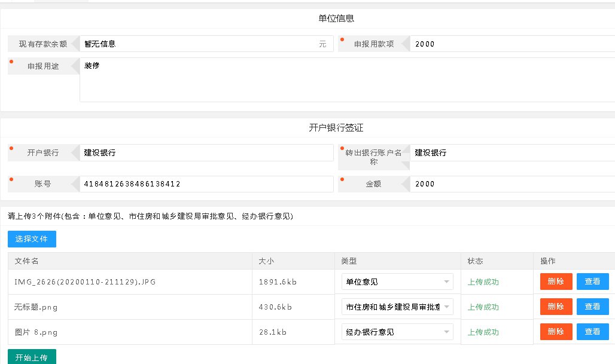Viewport: 615px width, 364px height.
Task: Delete the IMG_2626 JPG file
Action: point(556,282)
